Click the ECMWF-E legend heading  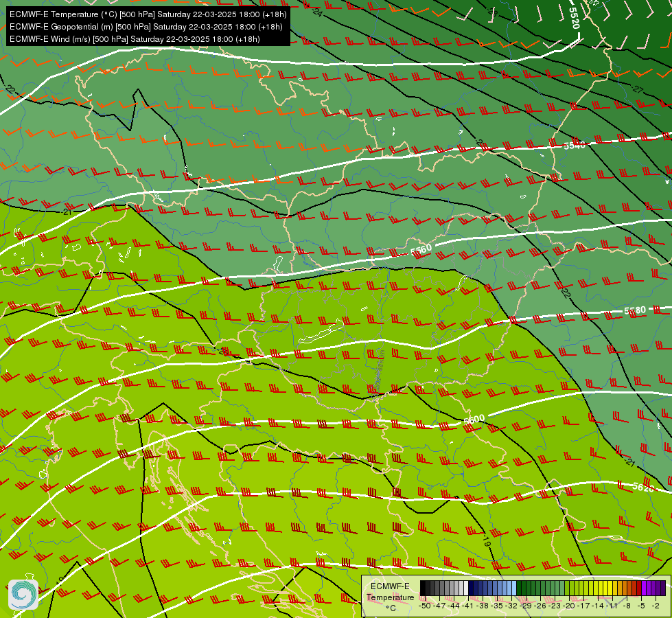click(x=390, y=586)
